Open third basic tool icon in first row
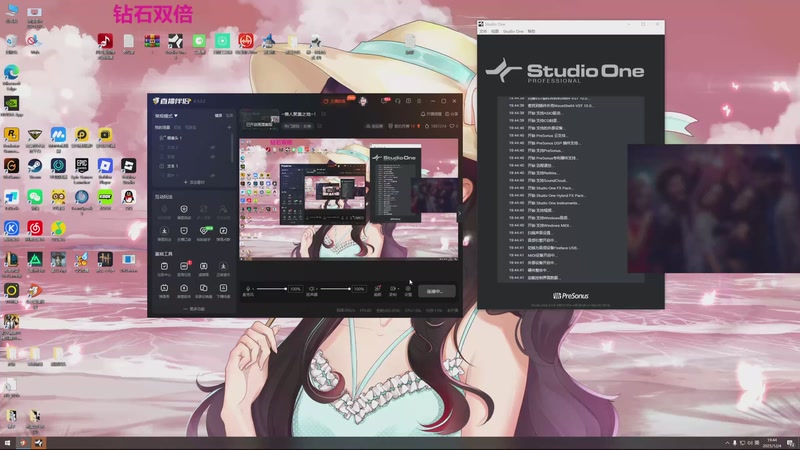This screenshot has height=450, width=800. [x=204, y=268]
